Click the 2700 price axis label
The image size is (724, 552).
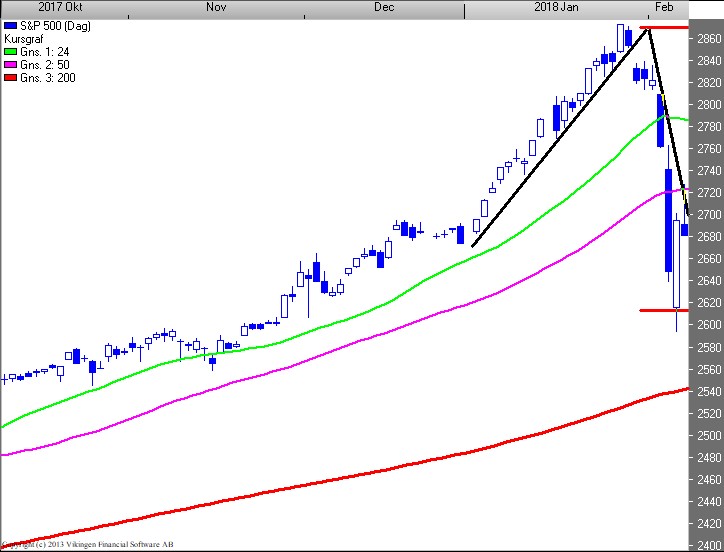[708, 215]
